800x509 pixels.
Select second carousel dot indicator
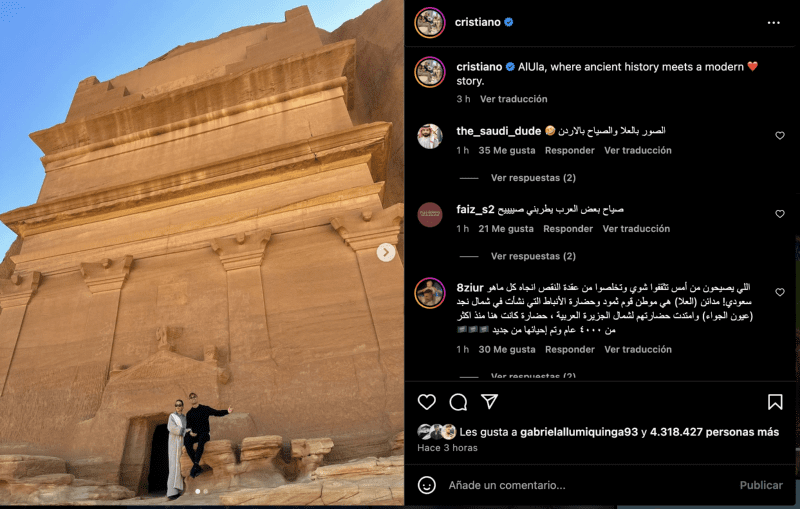(206, 492)
